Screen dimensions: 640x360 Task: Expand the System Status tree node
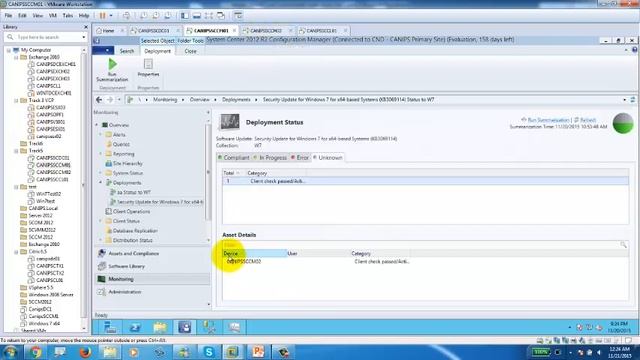point(101,173)
